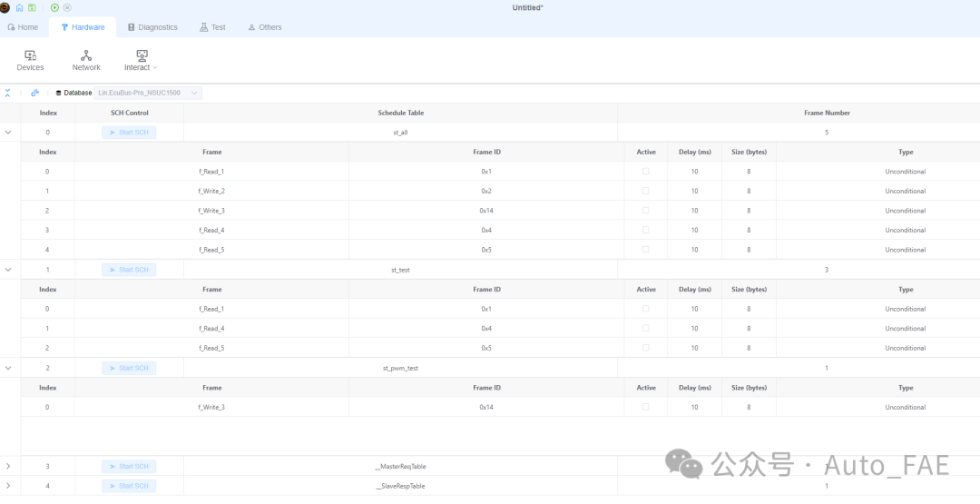This screenshot has height=504, width=980.
Task: Start SCH for st_all
Action: click(x=129, y=133)
